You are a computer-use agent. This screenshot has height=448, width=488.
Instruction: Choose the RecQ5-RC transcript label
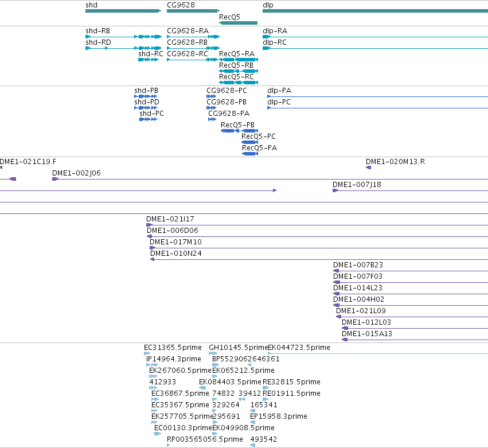coord(236,77)
